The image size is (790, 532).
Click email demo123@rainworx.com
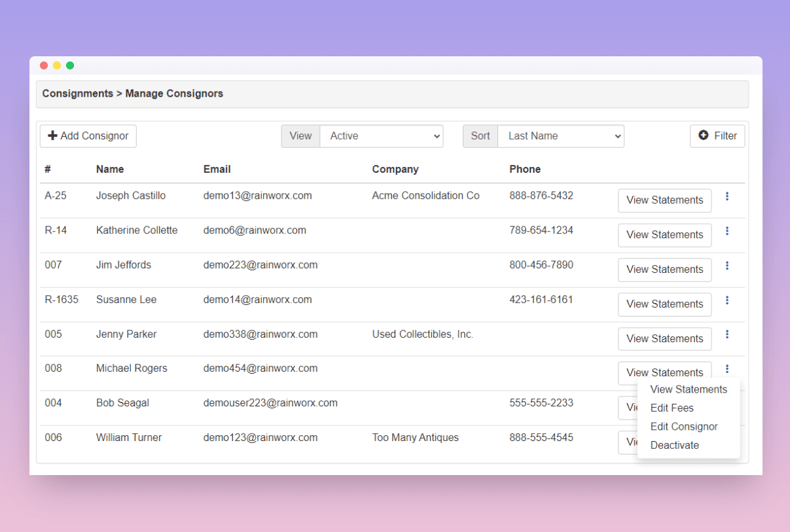point(260,438)
